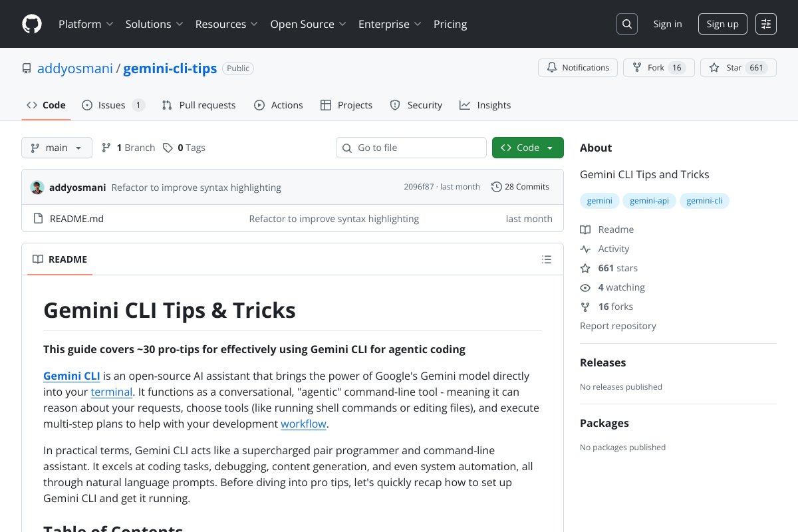Click the file icon next to README.md
The height and width of the screenshot is (532, 798).
38,219
